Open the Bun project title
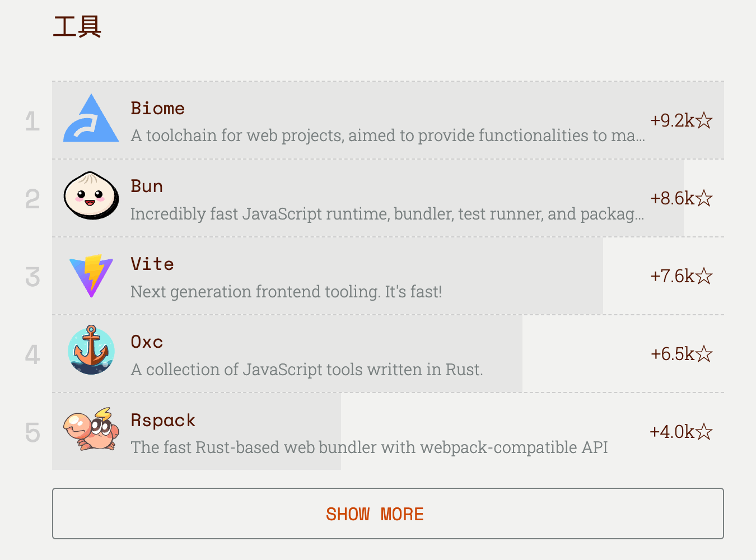Viewport: 756px width, 560px height. pyautogui.click(x=147, y=186)
